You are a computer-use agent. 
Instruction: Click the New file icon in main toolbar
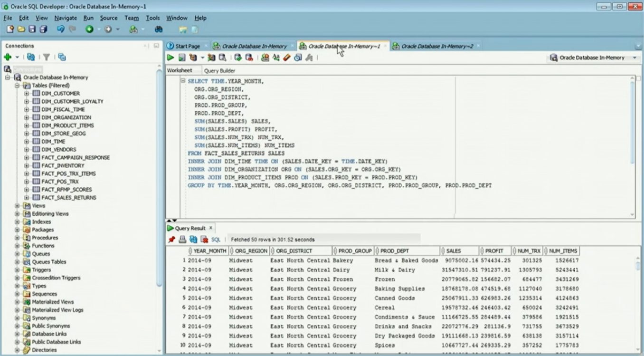10,29
